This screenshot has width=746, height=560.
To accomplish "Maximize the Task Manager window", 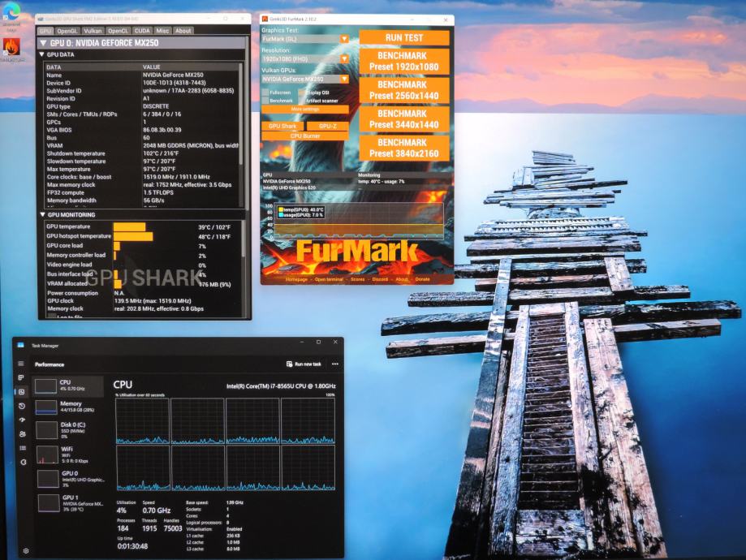I will (x=319, y=342).
